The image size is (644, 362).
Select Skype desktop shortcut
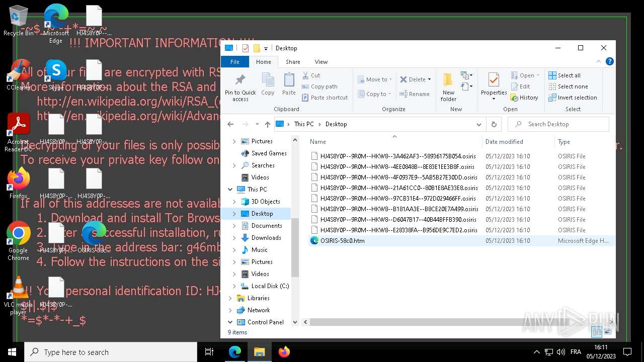tap(56, 74)
